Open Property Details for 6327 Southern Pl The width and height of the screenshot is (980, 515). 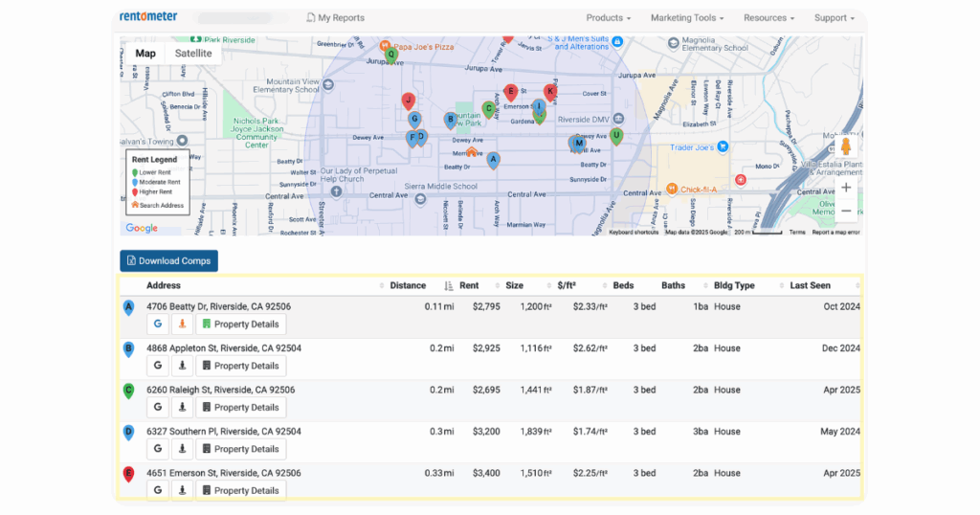pyautogui.click(x=240, y=449)
